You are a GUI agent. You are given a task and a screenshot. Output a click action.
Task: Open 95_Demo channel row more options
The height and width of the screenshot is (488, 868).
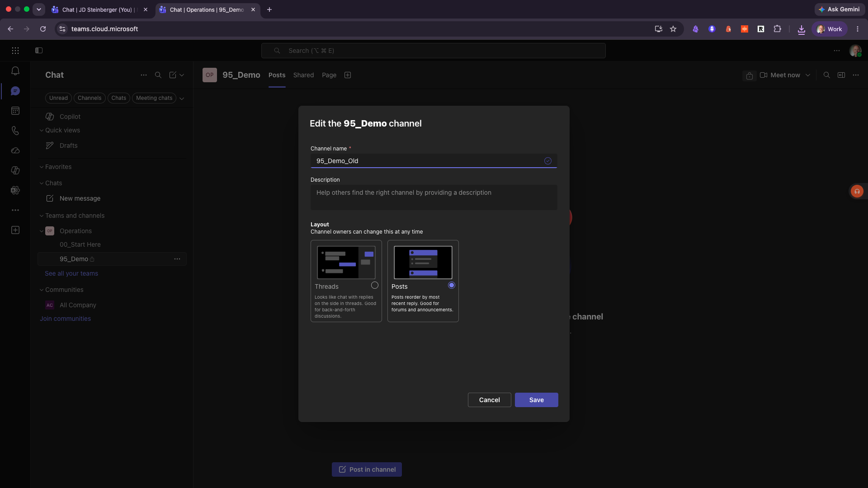coord(177,259)
